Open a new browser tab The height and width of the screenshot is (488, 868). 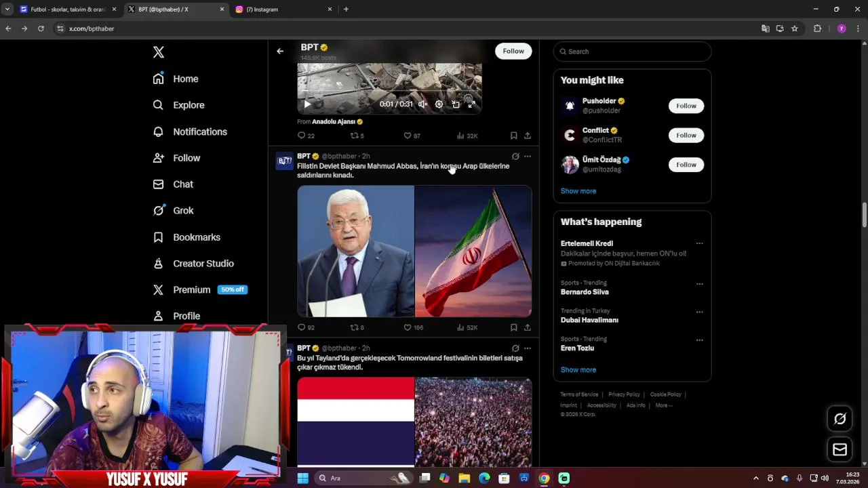[x=346, y=9]
